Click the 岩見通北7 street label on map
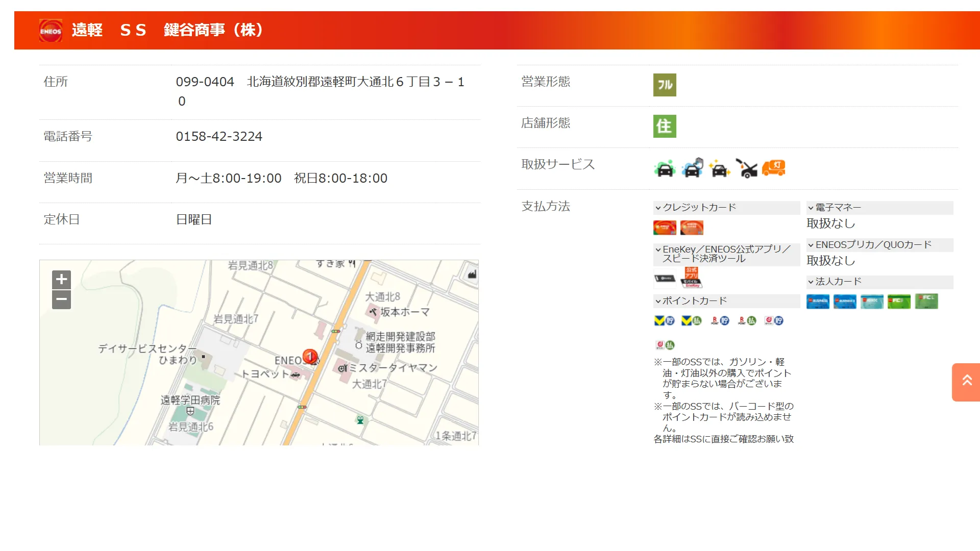Viewport: 980px width, 551px height. click(x=236, y=319)
